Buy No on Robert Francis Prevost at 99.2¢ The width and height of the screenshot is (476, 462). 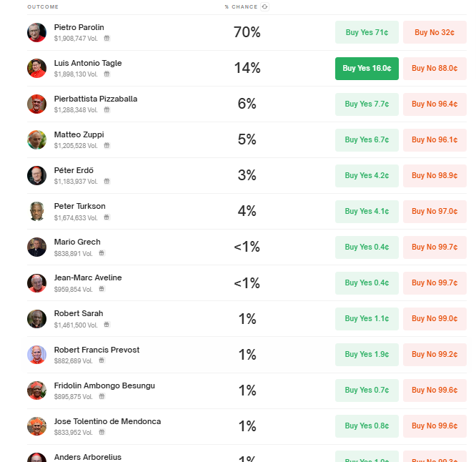(x=435, y=355)
